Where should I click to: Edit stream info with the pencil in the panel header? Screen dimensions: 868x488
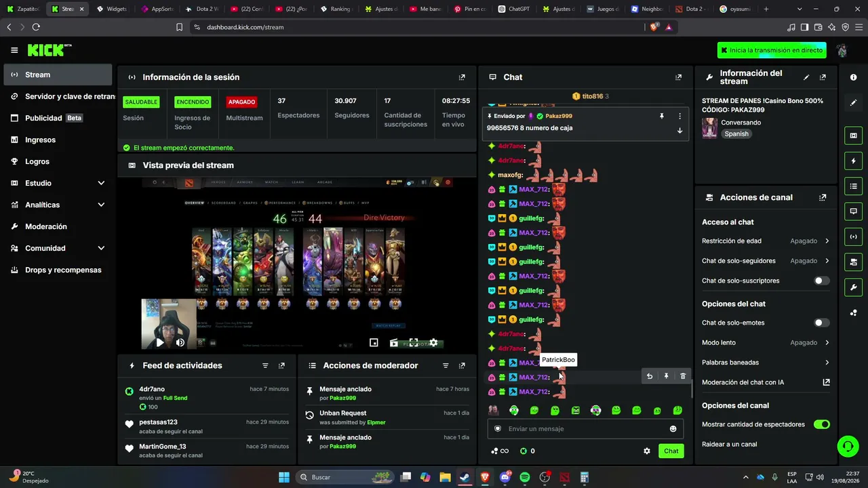pos(806,77)
